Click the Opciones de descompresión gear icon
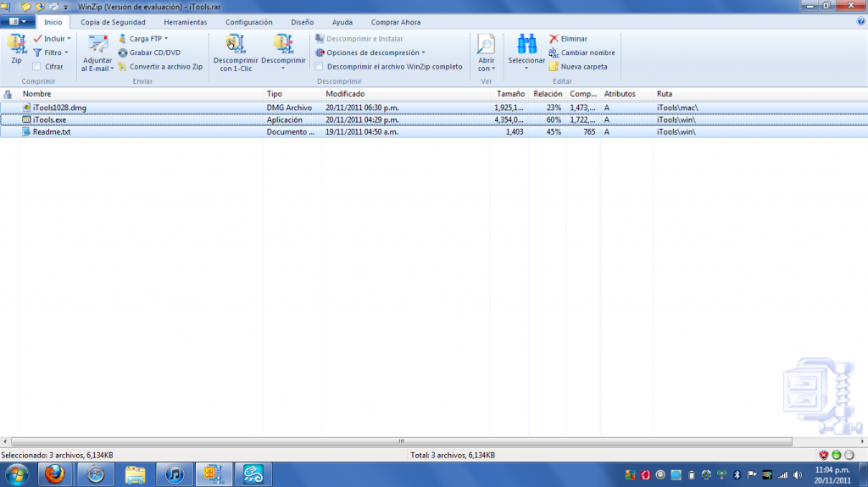This screenshot has width=868, height=487. click(320, 53)
